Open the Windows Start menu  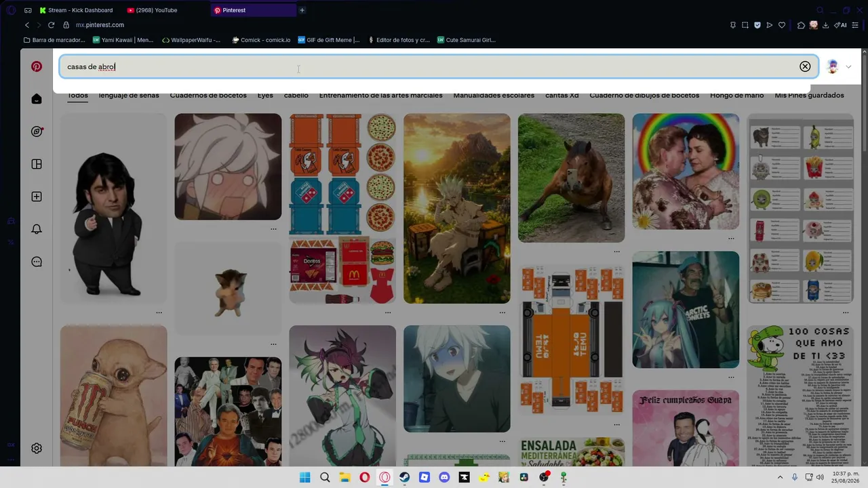coord(305,477)
